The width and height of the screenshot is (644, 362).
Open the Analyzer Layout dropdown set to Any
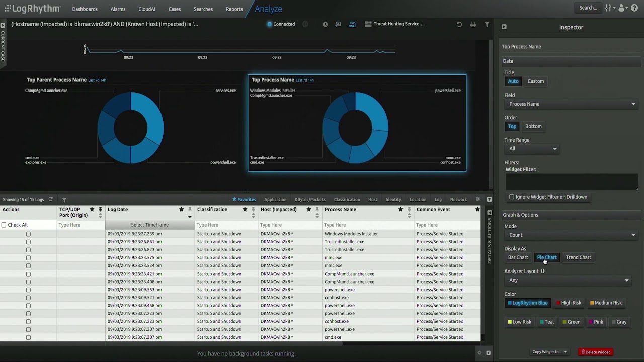pyautogui.click(x=569, y=280)
